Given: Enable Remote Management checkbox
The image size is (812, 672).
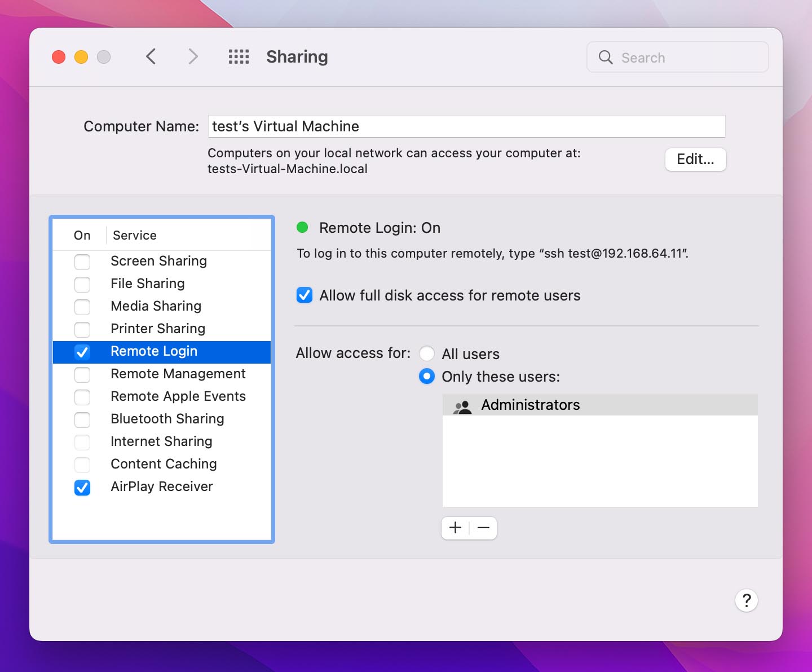Looking at the screenshot, I should point(82,374).
